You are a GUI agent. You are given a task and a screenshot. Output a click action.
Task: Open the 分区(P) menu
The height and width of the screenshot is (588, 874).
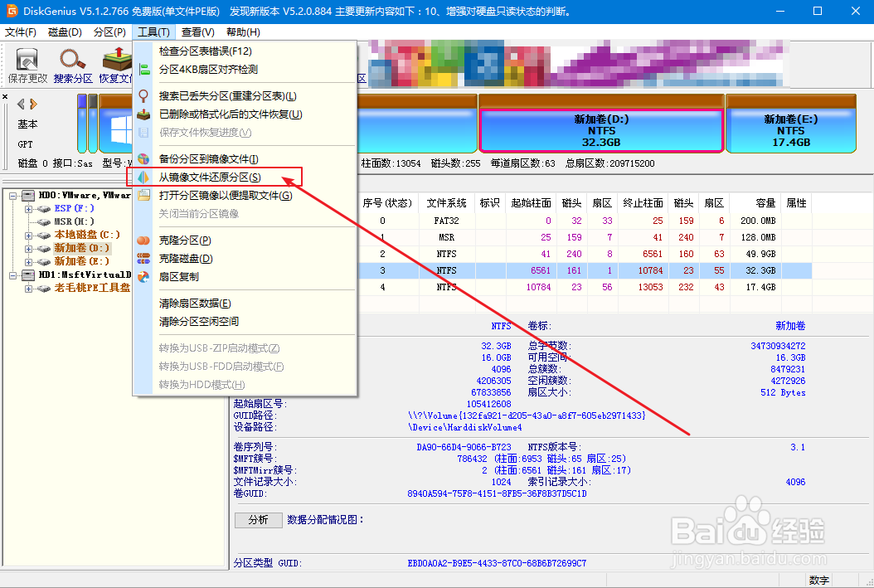pos(109,32)
